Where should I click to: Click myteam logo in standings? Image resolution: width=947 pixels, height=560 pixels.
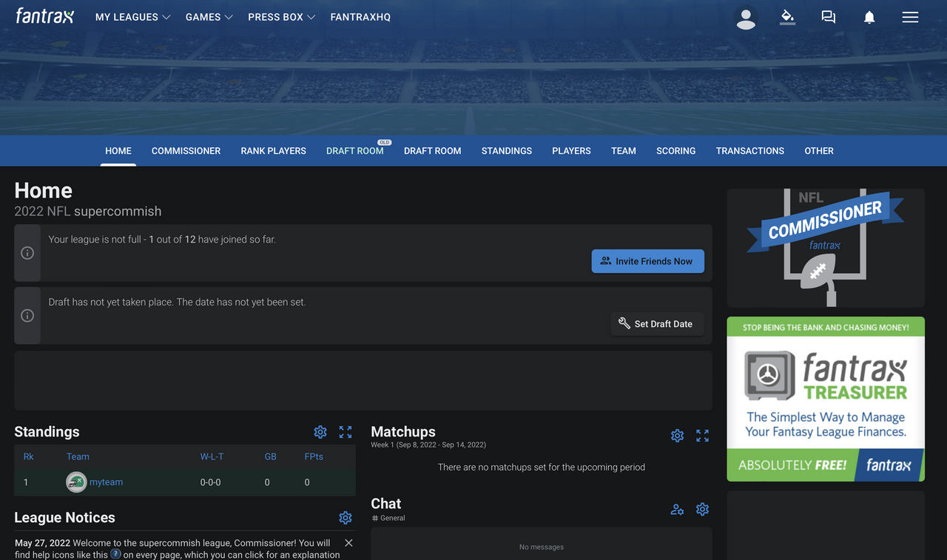click(76, 482)
